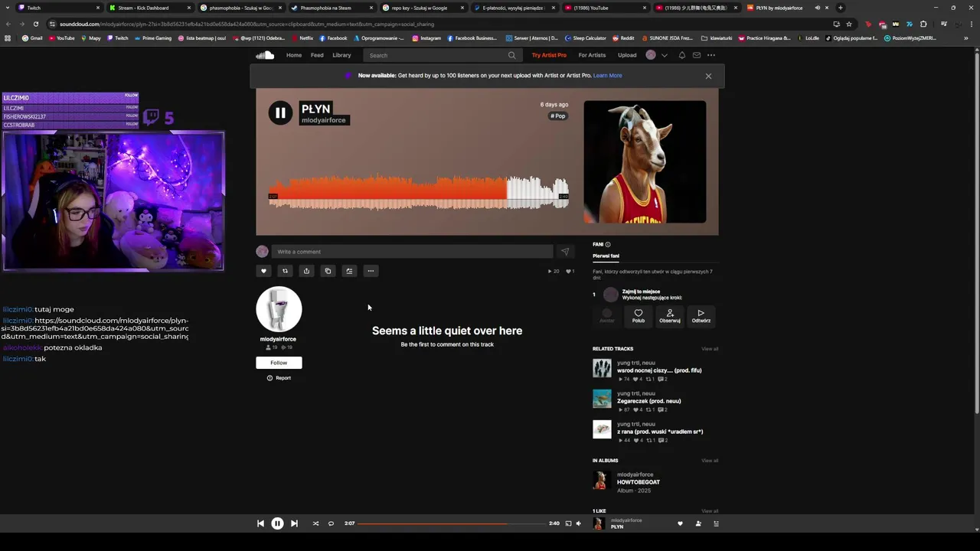The height and width of the screenshot is (551, 980).
Task: Reload the page in the browser
Action: click(x=35, y=24)
